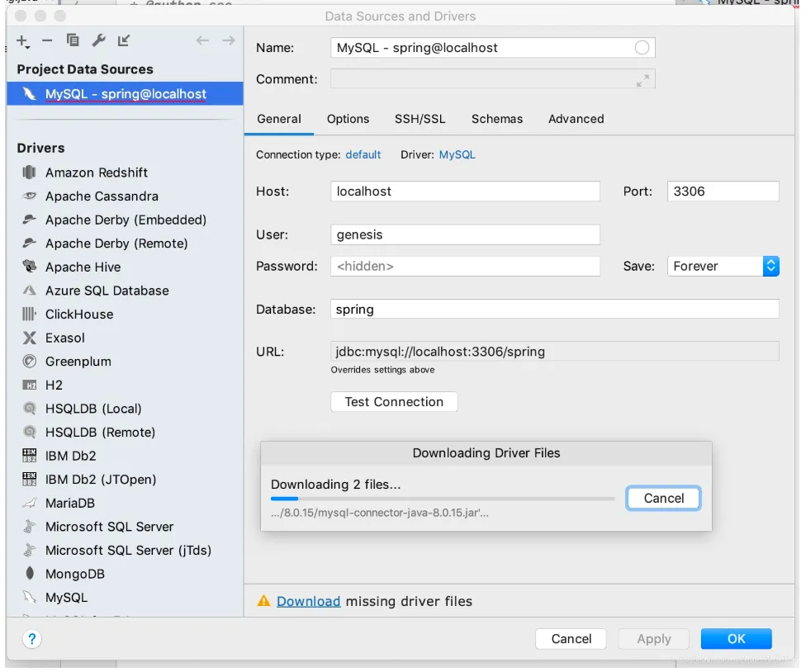Cancel the driver files download
Screen dimensions: 806x672
tap(663, 498)
